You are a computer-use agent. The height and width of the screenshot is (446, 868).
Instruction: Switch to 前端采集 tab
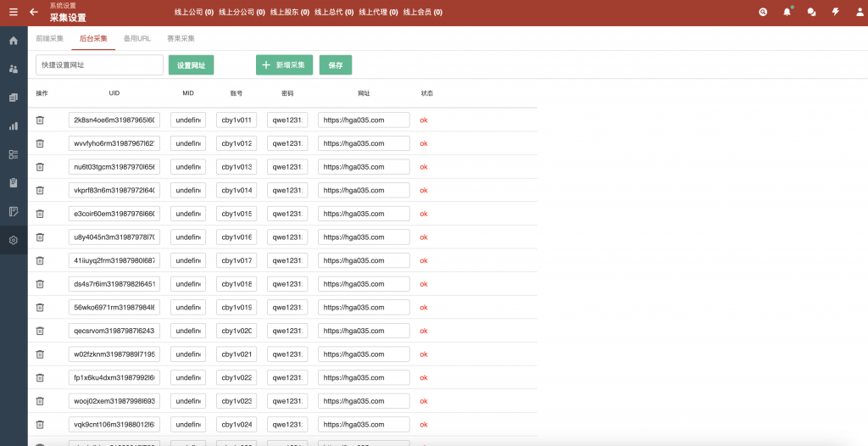tap(49, 39)
